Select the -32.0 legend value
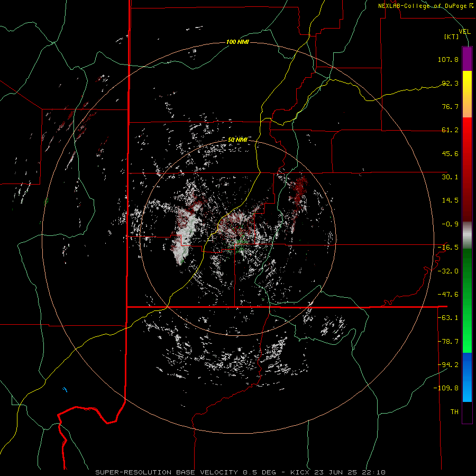 (448, 271)
